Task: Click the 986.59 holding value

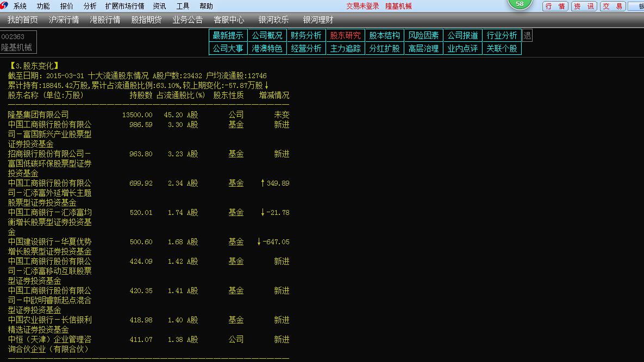Action: (x=141, y=125)
